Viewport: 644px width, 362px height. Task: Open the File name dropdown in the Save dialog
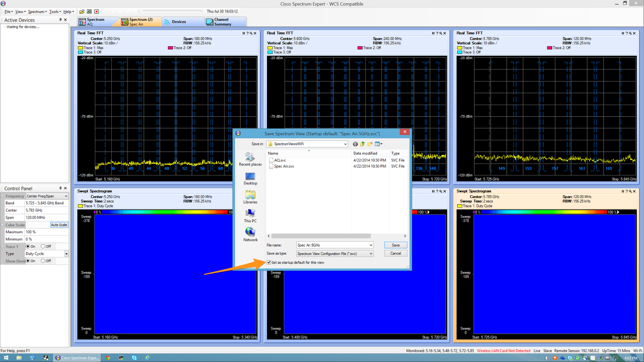(371, 245)
